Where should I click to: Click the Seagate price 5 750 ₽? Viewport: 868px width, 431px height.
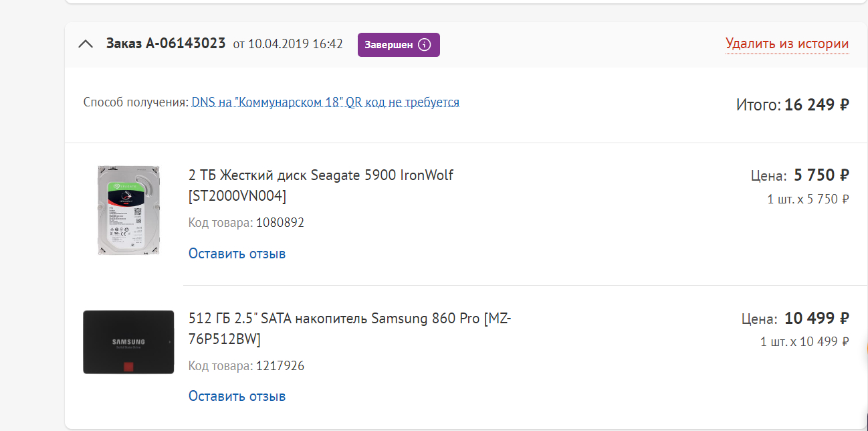(821, 175)
